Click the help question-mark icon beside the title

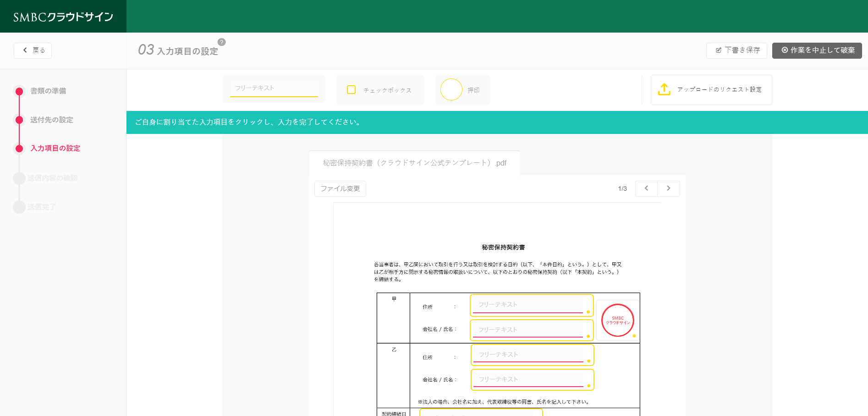[222, 42]
